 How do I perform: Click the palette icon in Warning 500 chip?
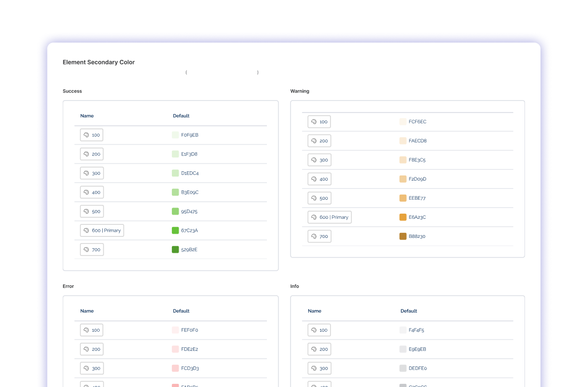pos(314,198)
